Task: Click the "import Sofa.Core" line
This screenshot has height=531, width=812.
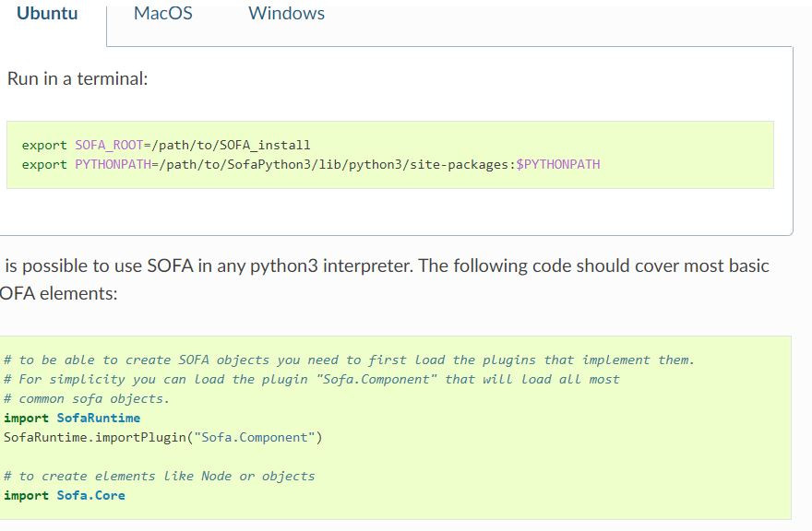Action: coord(65,495)
